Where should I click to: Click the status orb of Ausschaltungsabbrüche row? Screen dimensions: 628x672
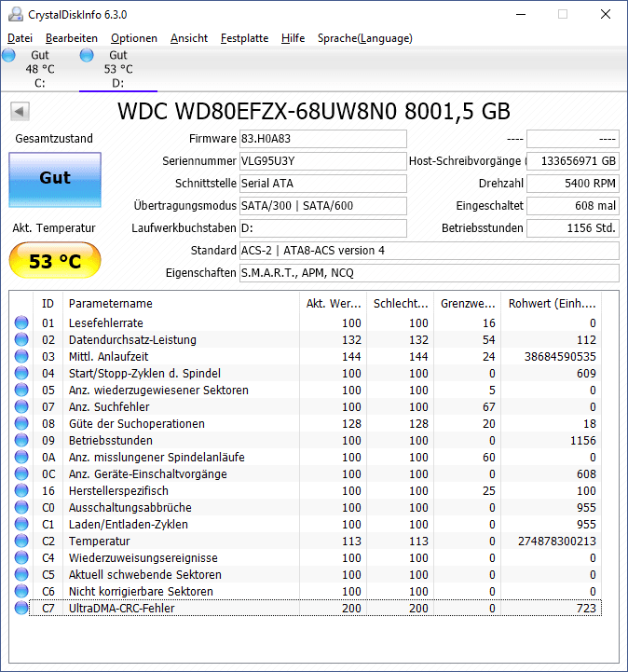[x=21, y=507]
